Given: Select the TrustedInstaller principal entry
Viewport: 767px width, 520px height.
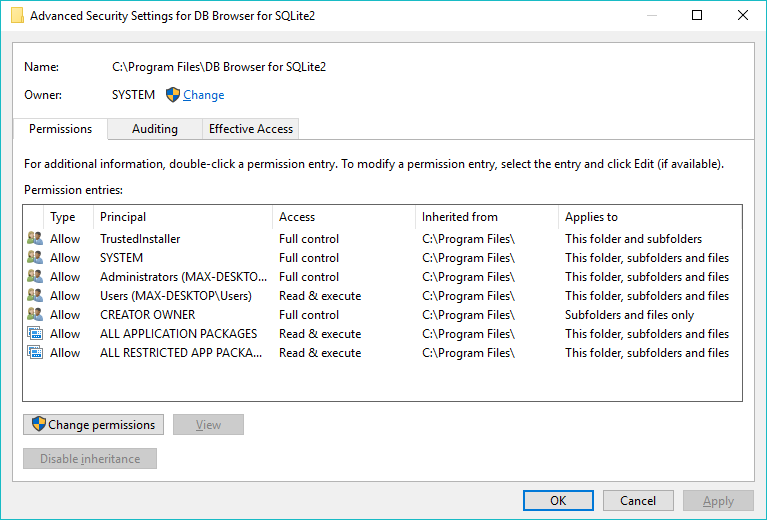Looking at the screenshot, I should pos(140,239).
